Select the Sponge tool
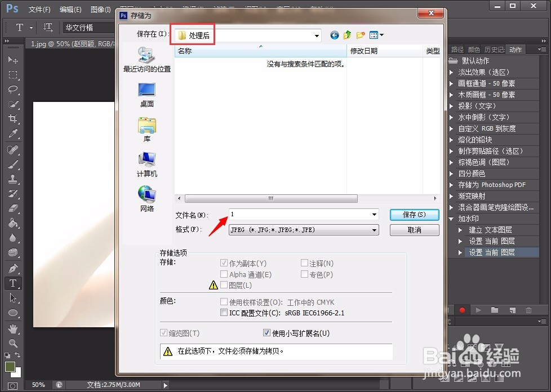The image size is (551, 392). pos(13,252)
